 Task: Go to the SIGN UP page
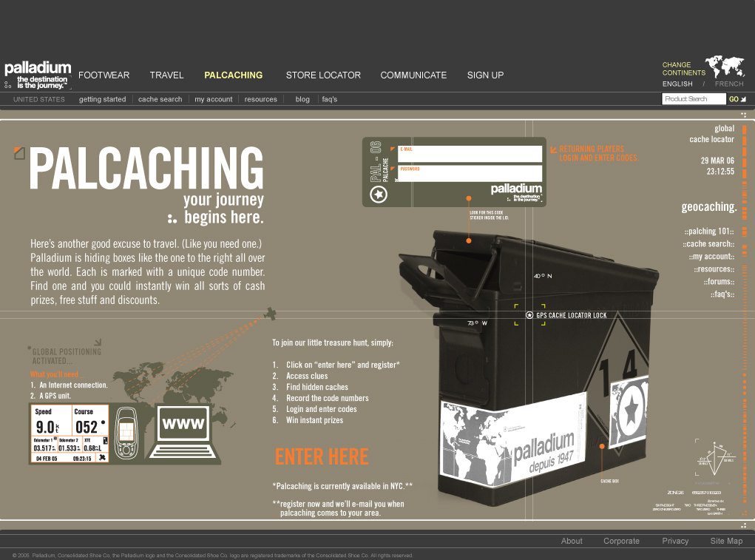pyautogui.click(x=485, y=75)
